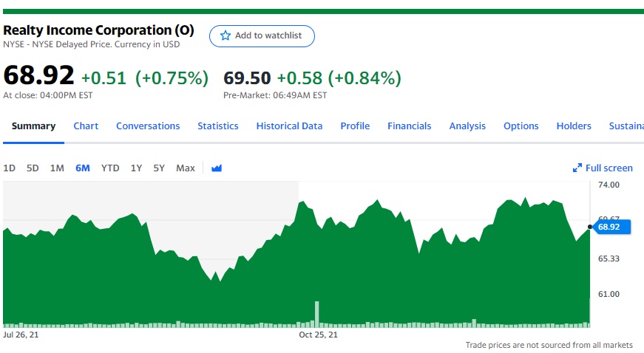Image resolution: width=644 pixels, height=353 pixels.
Task: Click the 'Pre-Market: 06:49AM EST' text
Action: click(x=275, y=95)
